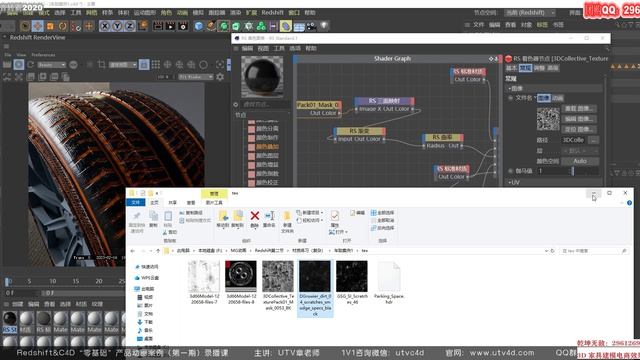Toggle the RenderView grid overlay icon
Screen dimensions: 640x360
(x=156, y=64)
